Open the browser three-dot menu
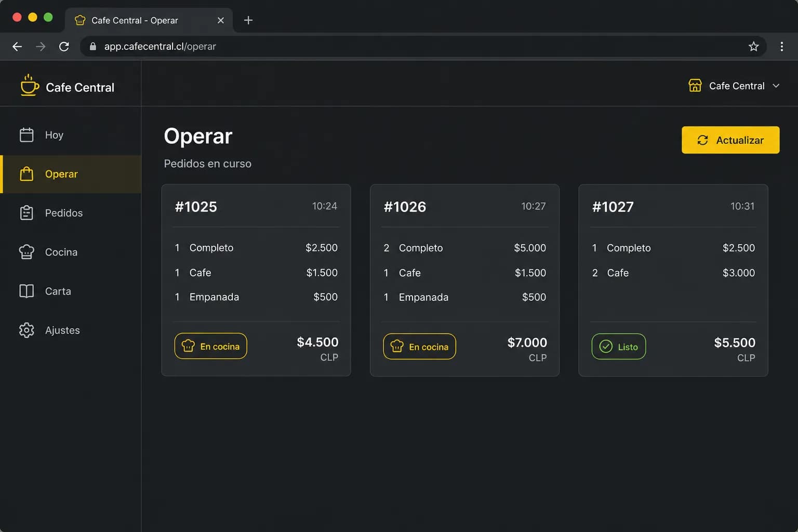The width and height of the screenshot is (798, 532). pos(782,47)
